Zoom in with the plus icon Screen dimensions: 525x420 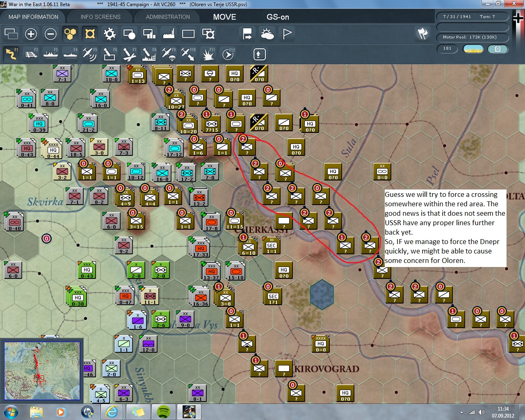[x=31, y=34]
